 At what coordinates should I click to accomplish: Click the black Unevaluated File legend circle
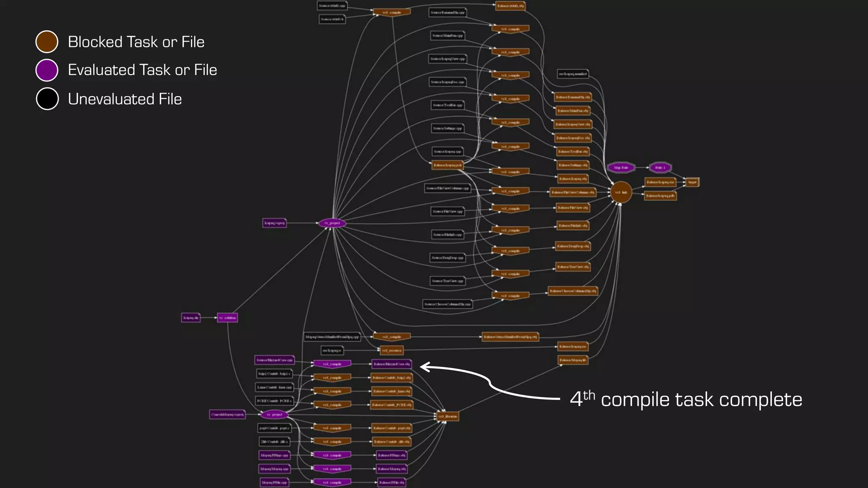pyautogui.click(x=47, y=99)
